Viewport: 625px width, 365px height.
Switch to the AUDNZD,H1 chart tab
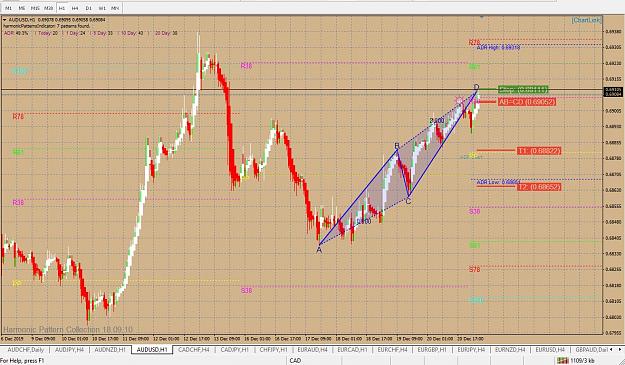[110, 349]
